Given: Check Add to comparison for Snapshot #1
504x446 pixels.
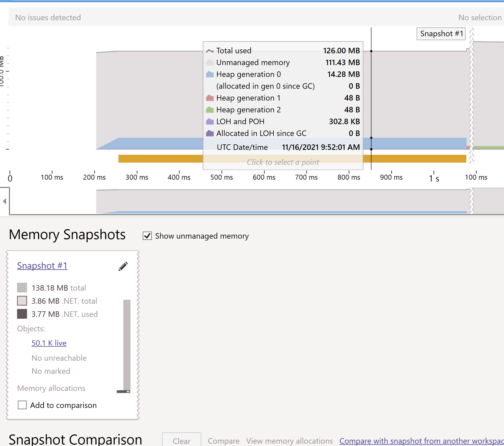Looking at the screenshot, I should 23,405.
